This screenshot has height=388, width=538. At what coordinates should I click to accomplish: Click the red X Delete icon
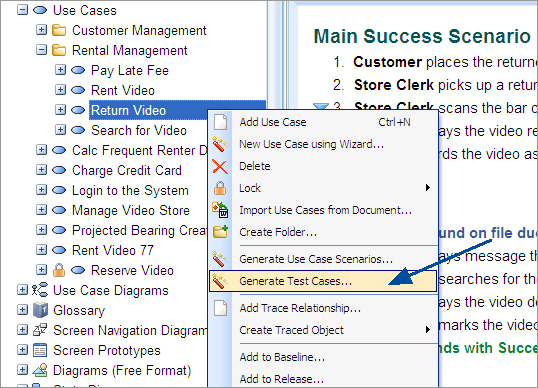220,167
